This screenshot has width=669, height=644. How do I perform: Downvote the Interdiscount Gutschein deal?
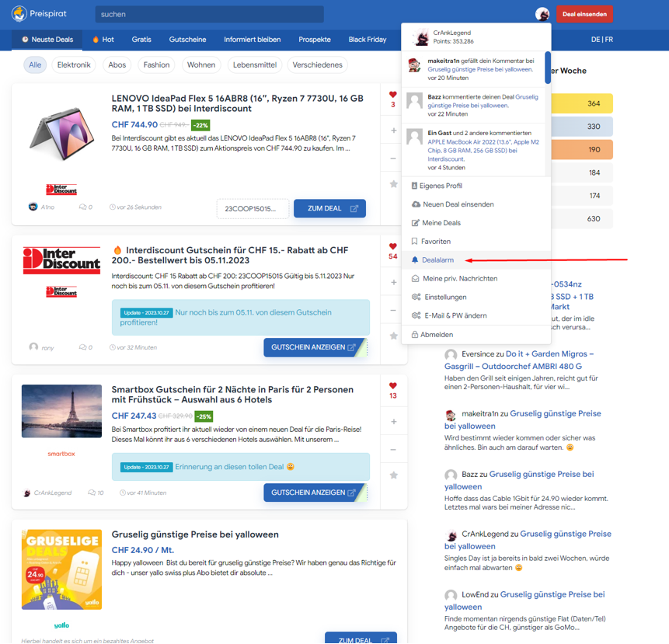pos(393,310)
